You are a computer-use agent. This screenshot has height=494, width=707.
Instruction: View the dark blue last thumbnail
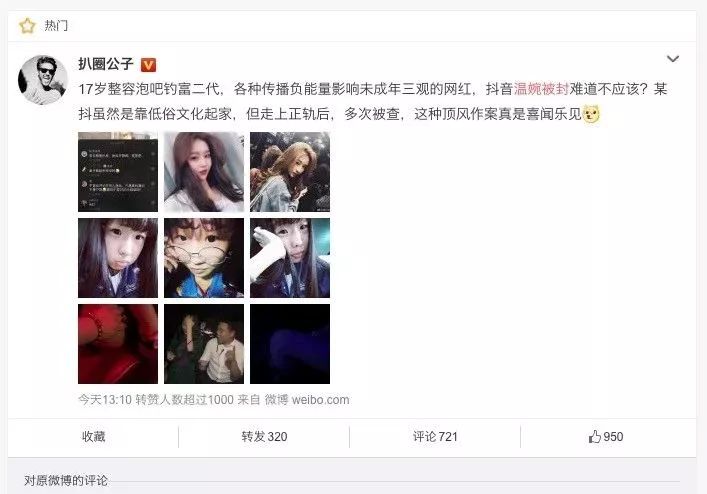tap(290, 344)
